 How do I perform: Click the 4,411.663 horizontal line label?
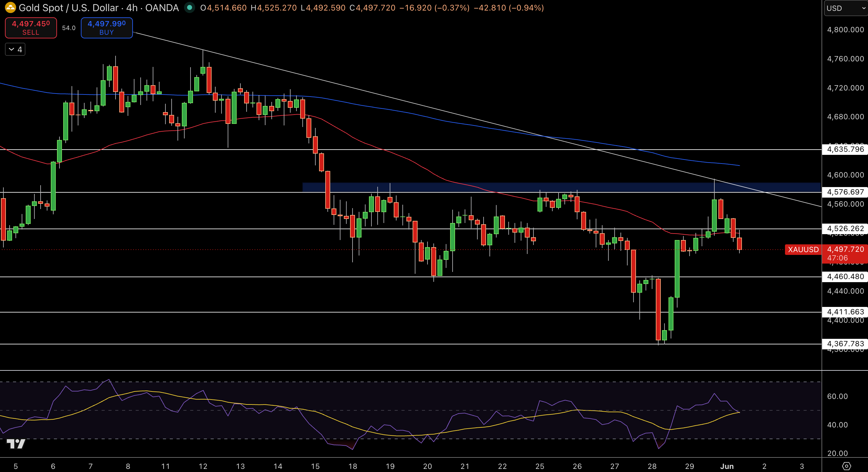pyautogui.click(x=845, y=312)
